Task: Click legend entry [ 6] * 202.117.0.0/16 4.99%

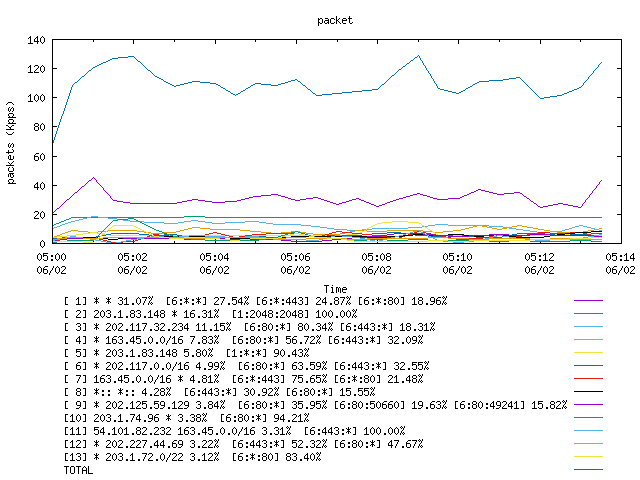Action: click(x=247, y=366)
